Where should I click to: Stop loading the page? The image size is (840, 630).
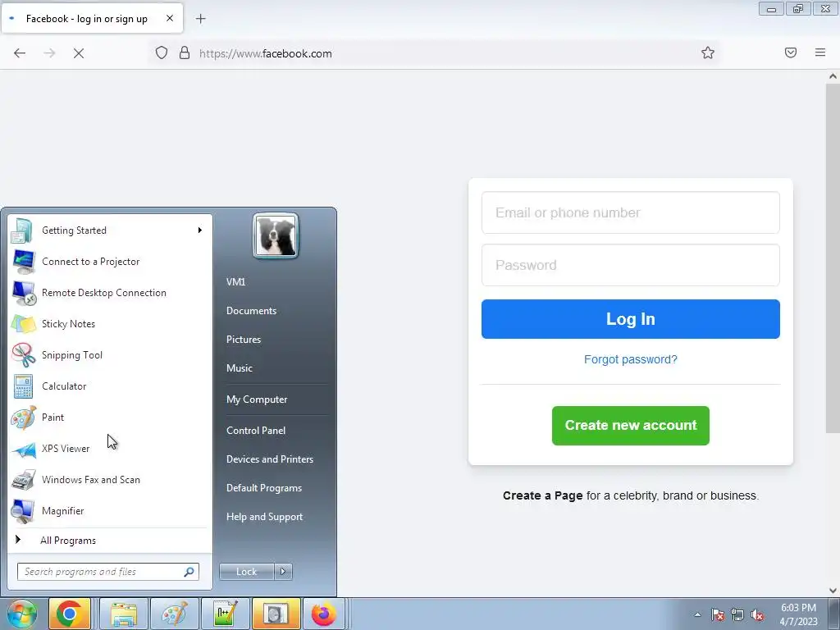click(x=79, y=53)
